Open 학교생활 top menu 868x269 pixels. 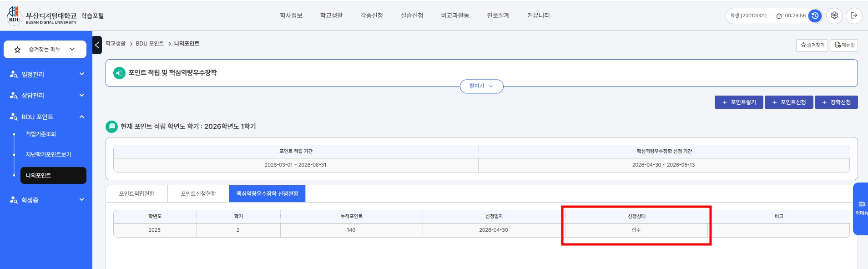pos(331,15)
